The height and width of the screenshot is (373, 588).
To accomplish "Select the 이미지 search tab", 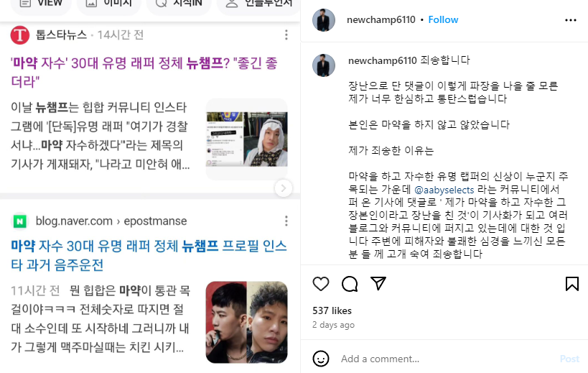I will (109, 4).
